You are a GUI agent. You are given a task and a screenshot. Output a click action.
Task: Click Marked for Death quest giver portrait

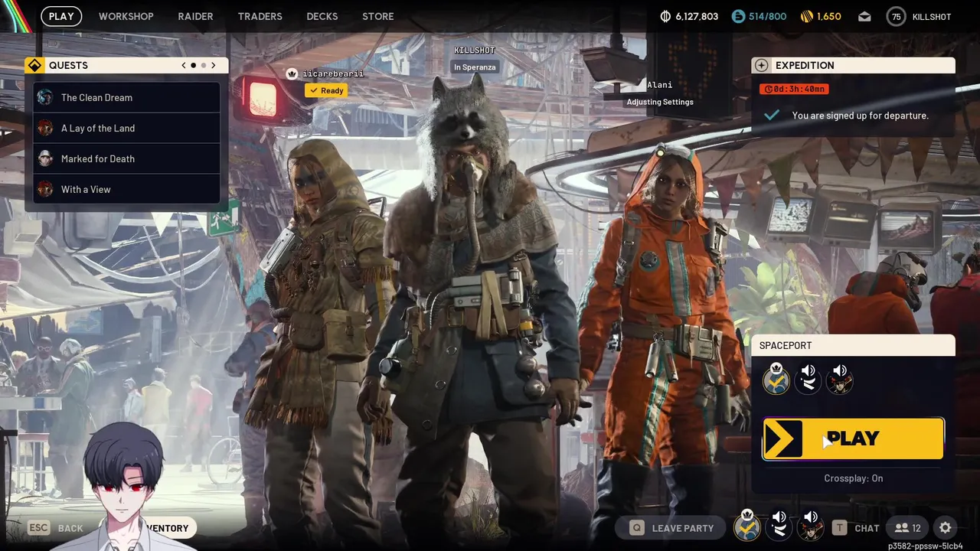click(45, 158)
